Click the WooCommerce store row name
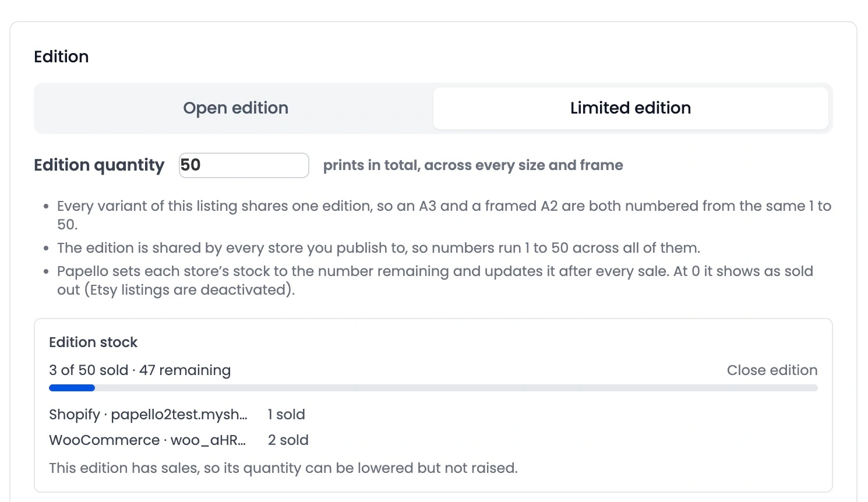 (147, 440)
